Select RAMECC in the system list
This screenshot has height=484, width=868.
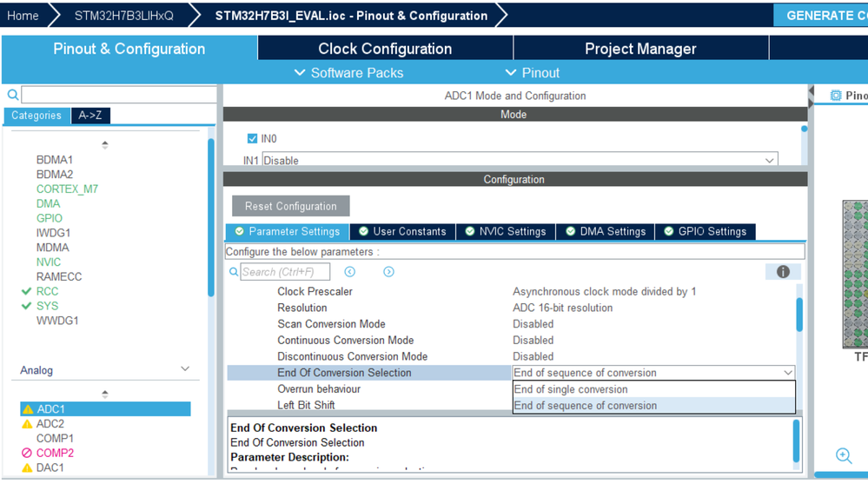[59, 276]
